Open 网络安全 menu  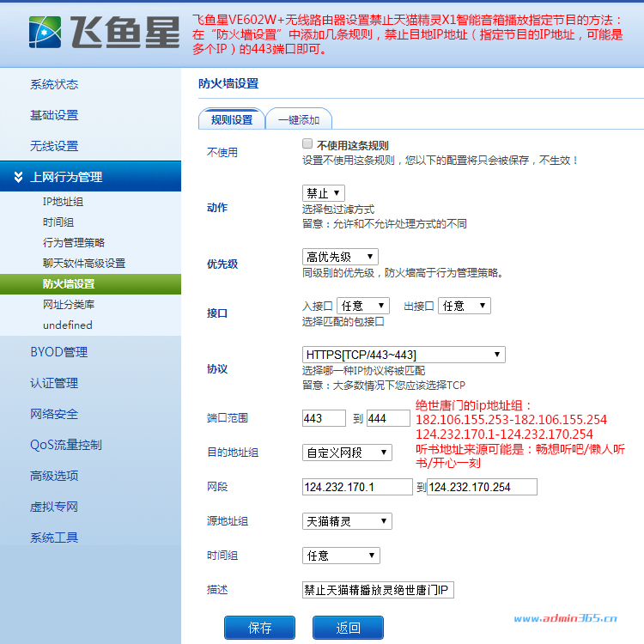(x=54, y=414)
